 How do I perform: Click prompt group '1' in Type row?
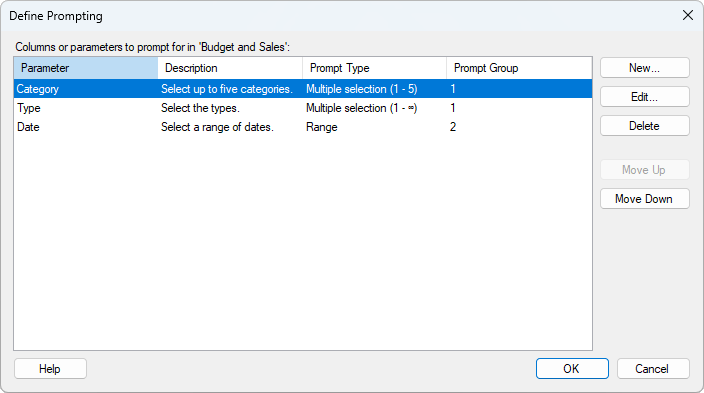click(453, 108)
